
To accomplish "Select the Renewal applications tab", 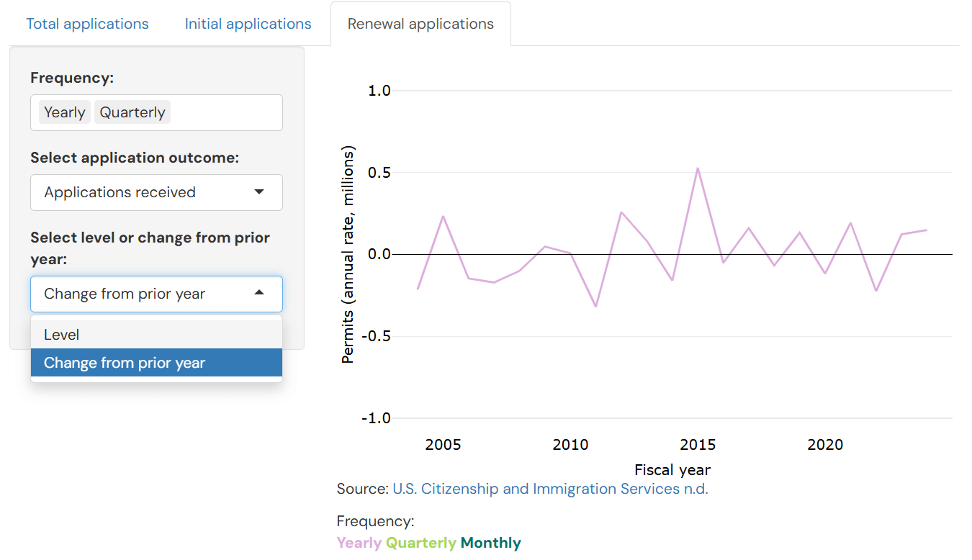I will click(420, 24).
